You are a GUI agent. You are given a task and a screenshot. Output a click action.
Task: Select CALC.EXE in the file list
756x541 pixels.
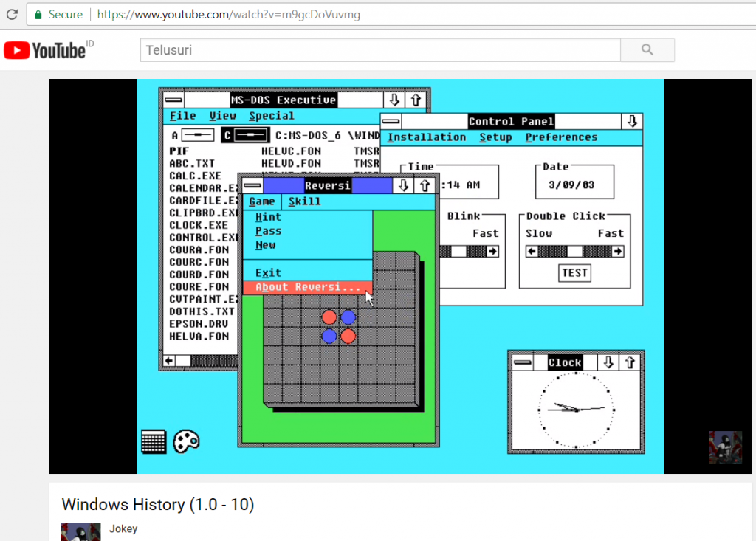[x=195, y=176]
